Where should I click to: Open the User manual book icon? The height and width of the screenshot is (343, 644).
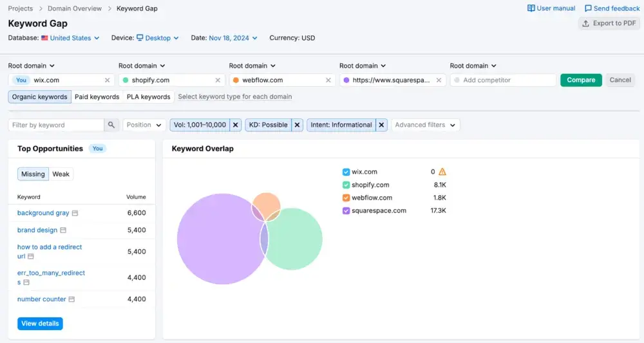pos(531,8)
